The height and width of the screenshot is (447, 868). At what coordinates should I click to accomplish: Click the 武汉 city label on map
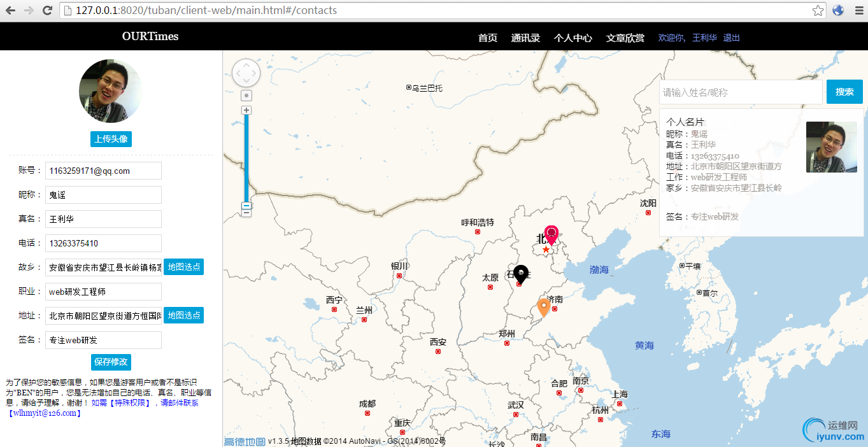pyautogui.click(x=516, y=405)
